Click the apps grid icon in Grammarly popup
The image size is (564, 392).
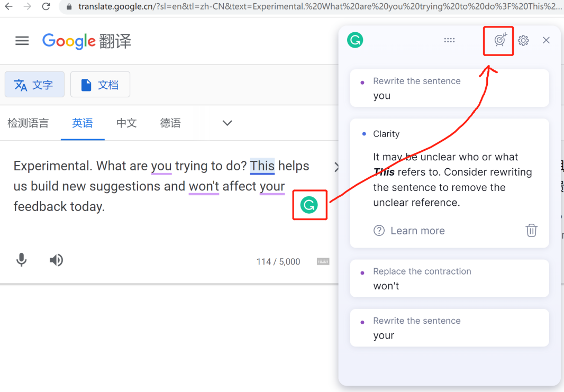[x=449, y=40]
